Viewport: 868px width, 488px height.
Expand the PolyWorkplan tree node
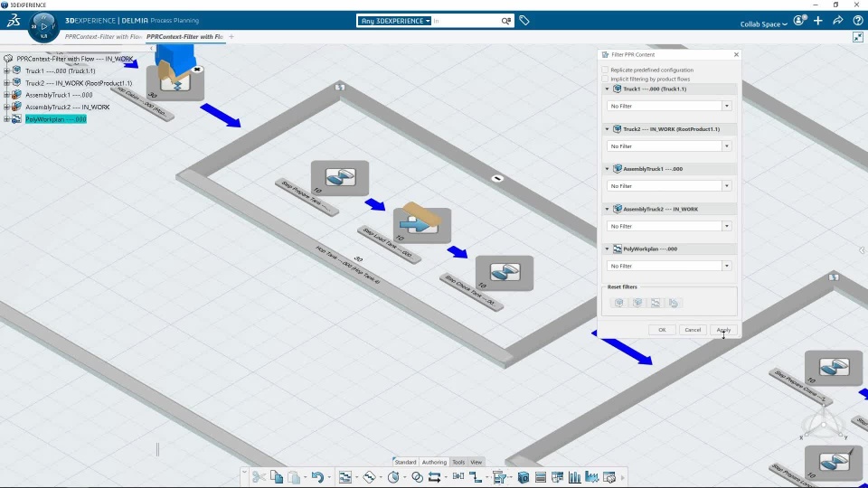pos(6,119)
